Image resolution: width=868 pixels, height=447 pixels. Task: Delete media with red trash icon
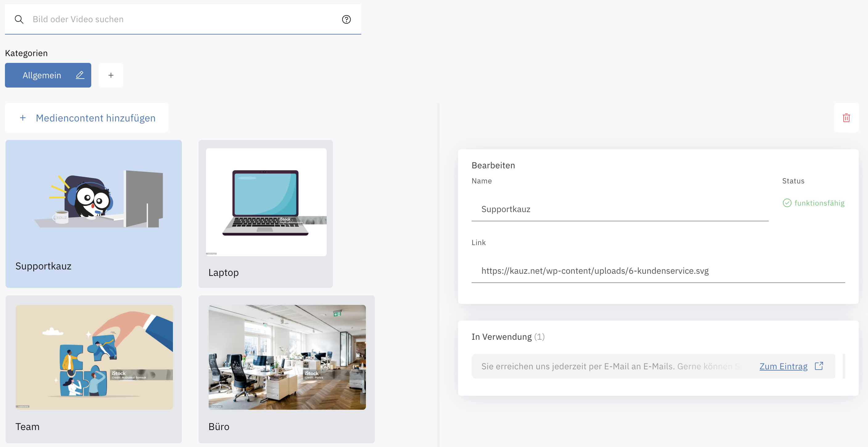coord(846,118)
